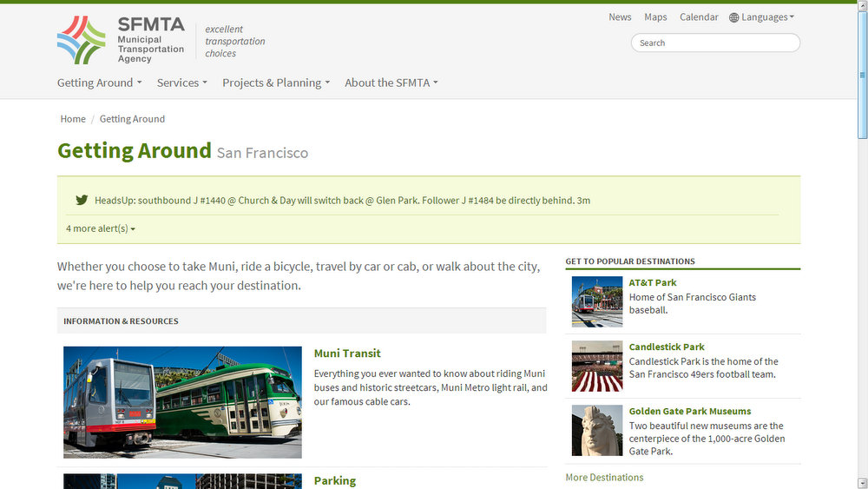Open the Muni Transit trains thumbnail
868x489 pixels.
(182, 402)
